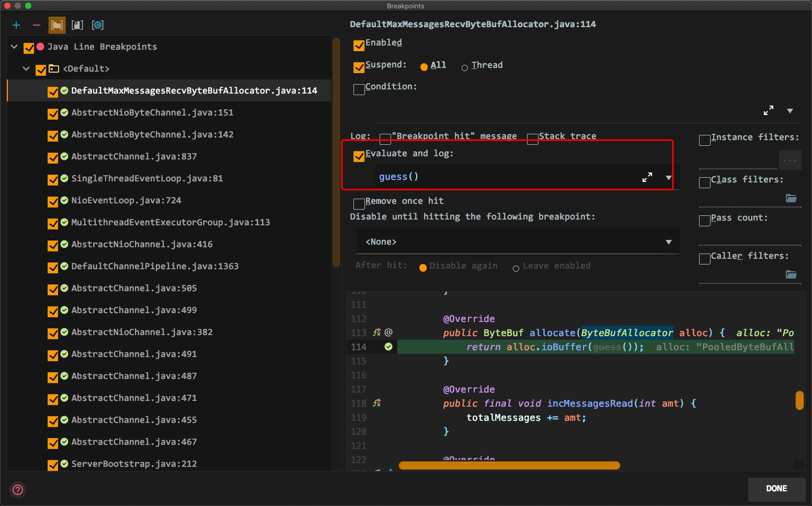Toggle group by class icon

click(98, 25)
